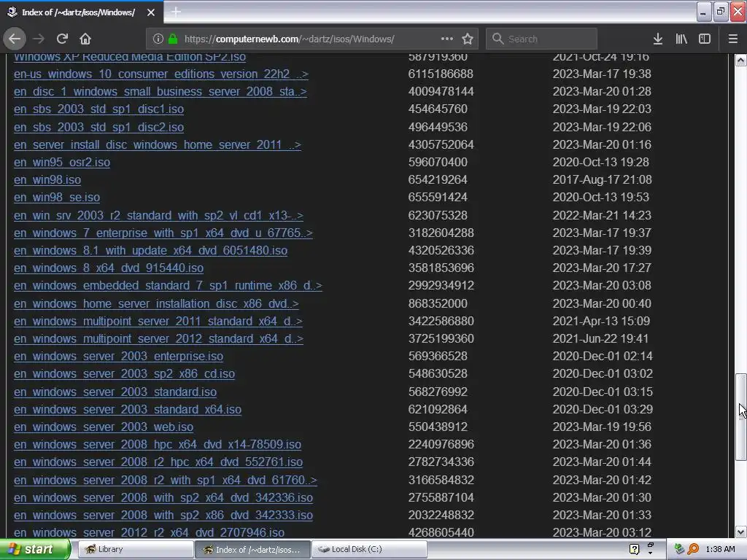Download en_sbs_2003_std_sp1_disc2.iso
747x560 pixels.
tap(98, 127)
